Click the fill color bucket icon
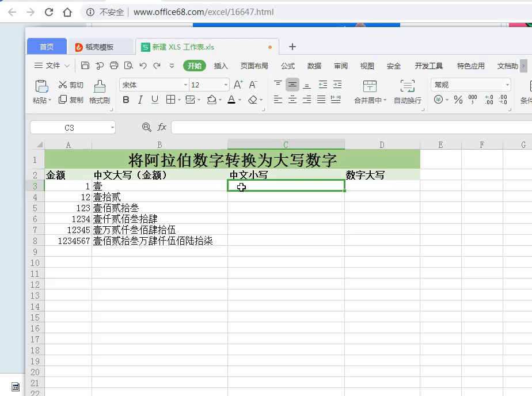Image resolution: width=532 pixels, height=396 pixels. tap(212, 100)
